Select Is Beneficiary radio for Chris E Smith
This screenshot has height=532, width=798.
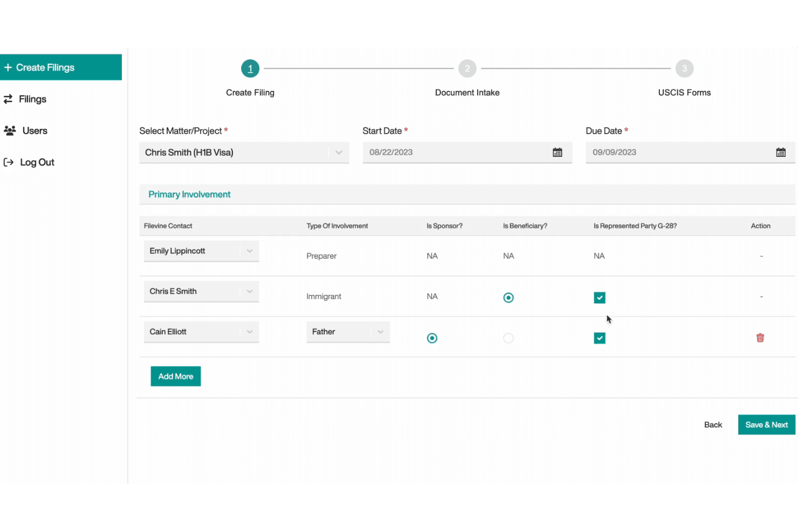508,298
